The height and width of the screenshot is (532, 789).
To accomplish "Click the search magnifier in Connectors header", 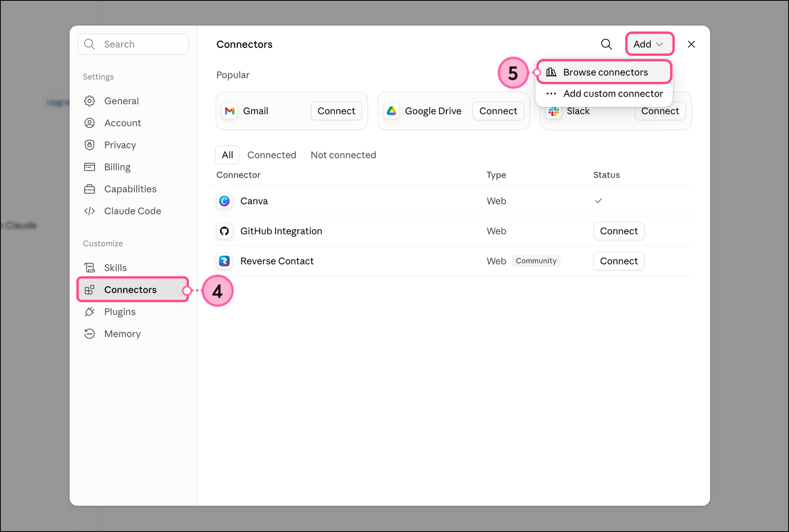I will [606, 44].
